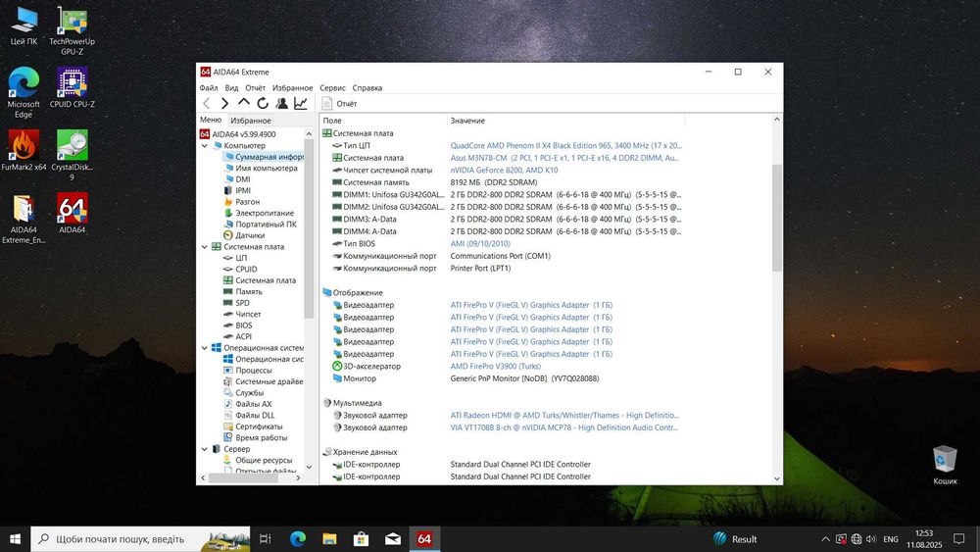This screenshot has height=552, width=980.
Task: Open the AMD FirePro V3900 (Turks) link
Action: tap(496, 367)
